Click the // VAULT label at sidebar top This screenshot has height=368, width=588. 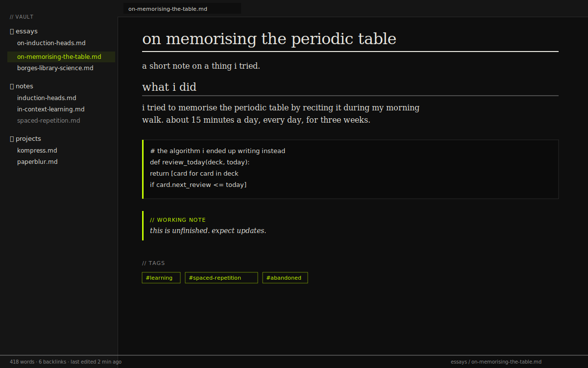(21, 16)
